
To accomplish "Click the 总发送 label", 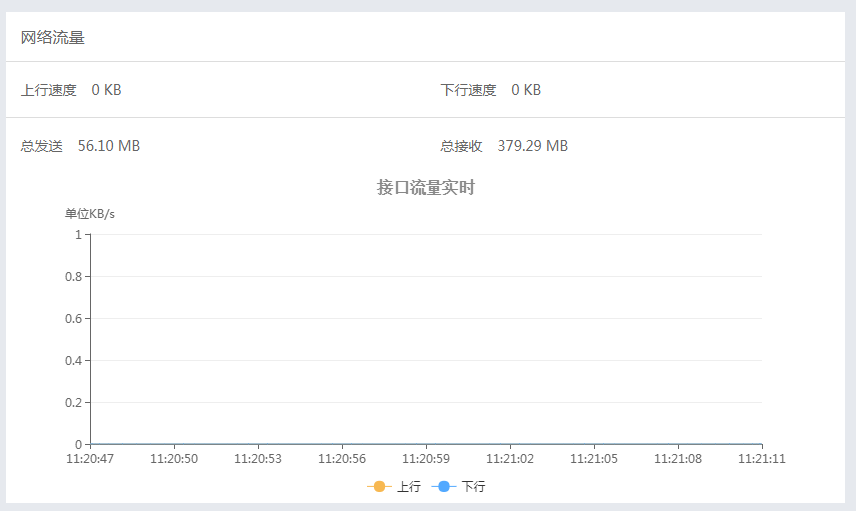I will click(42, 146).
